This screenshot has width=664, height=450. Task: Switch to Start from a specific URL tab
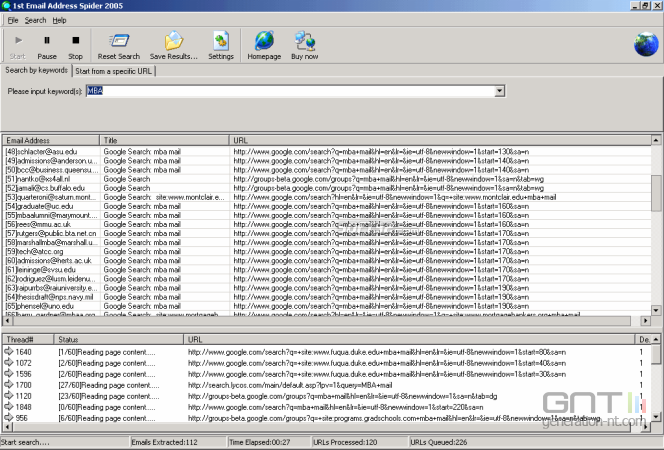click(113, 71)
